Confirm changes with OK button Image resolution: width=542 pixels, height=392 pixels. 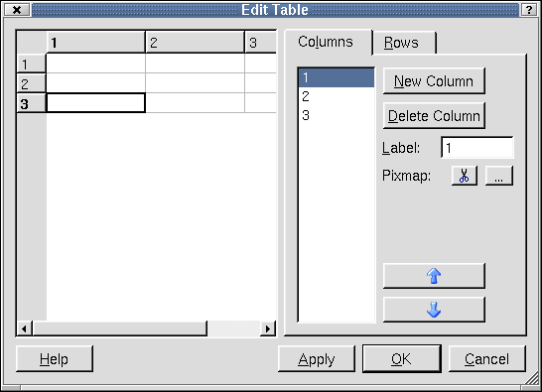402,359
